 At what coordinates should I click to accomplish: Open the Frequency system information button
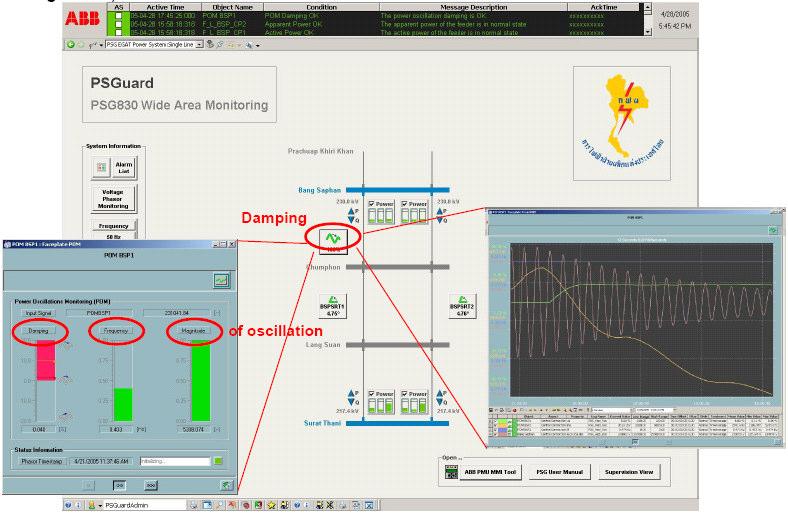point(114,226)
